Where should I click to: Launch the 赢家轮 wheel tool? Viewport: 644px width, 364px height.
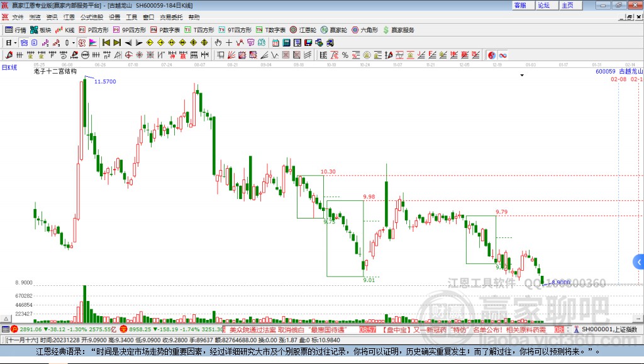point(334,30)
